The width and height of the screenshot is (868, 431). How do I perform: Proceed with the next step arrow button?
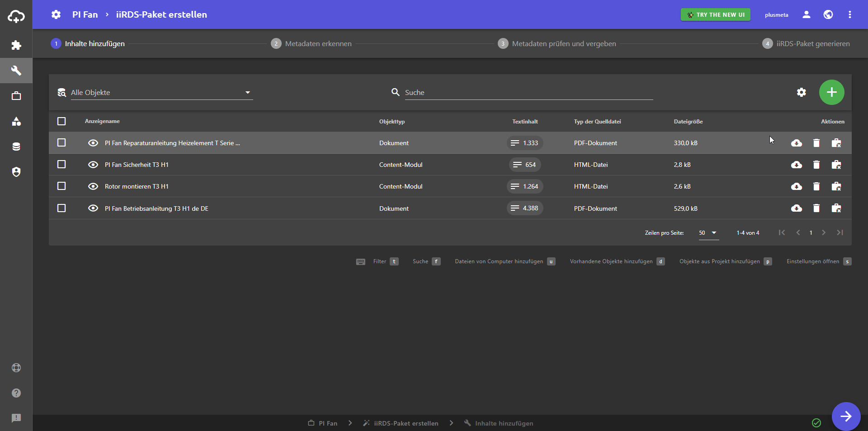click(x=846, y=416)
